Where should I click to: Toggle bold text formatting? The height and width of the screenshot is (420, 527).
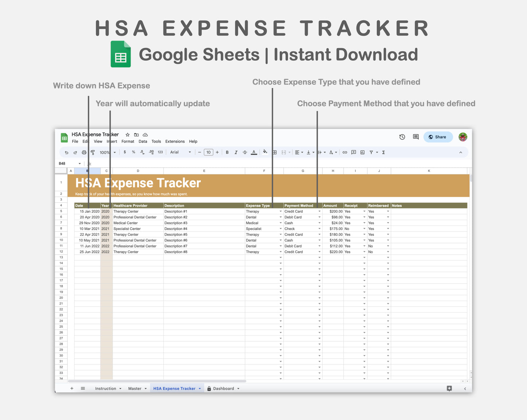[227, 152]
